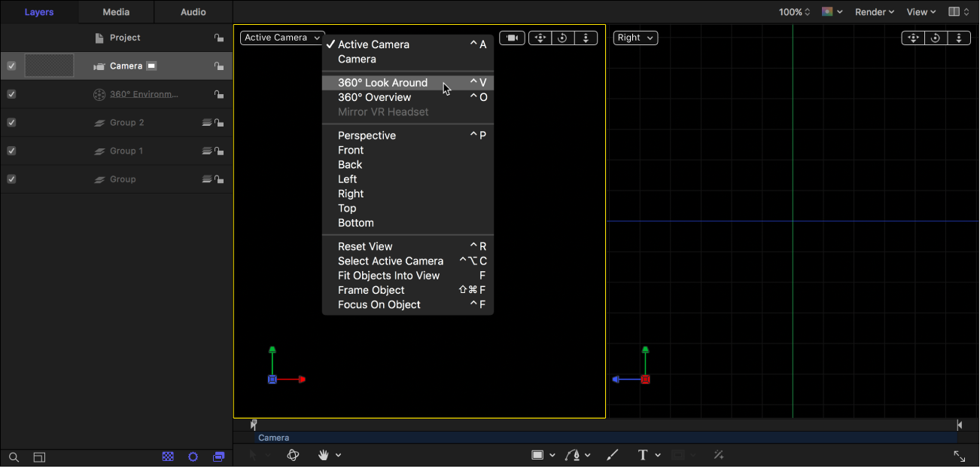Activate the orbit view control in the left viewport

[x=562, y=37]
